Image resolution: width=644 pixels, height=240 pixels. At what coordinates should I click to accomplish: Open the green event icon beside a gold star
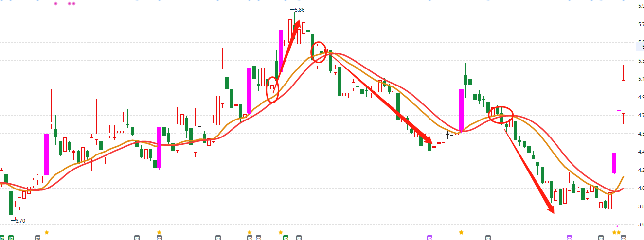tap(286, 238)
